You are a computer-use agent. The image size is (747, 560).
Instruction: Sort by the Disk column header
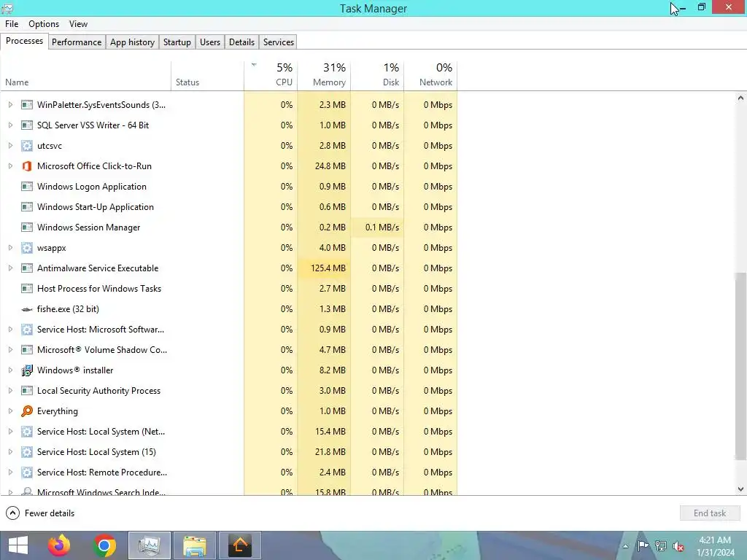[x=377, y=76]
